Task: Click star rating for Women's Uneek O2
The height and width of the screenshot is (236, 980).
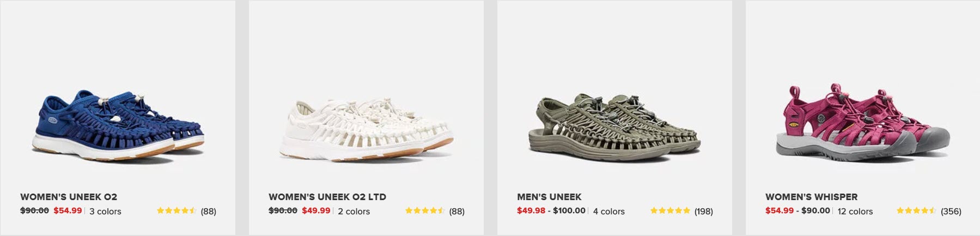Action: point(176,211)
